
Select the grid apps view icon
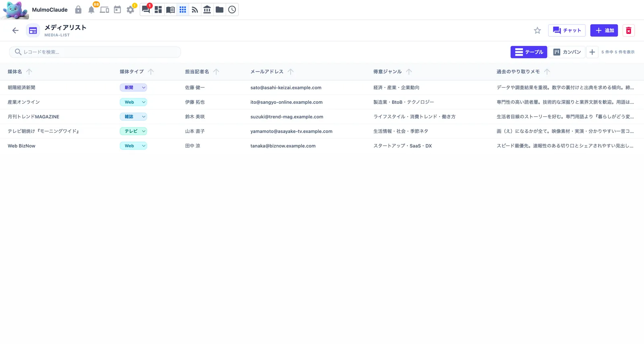183,10
